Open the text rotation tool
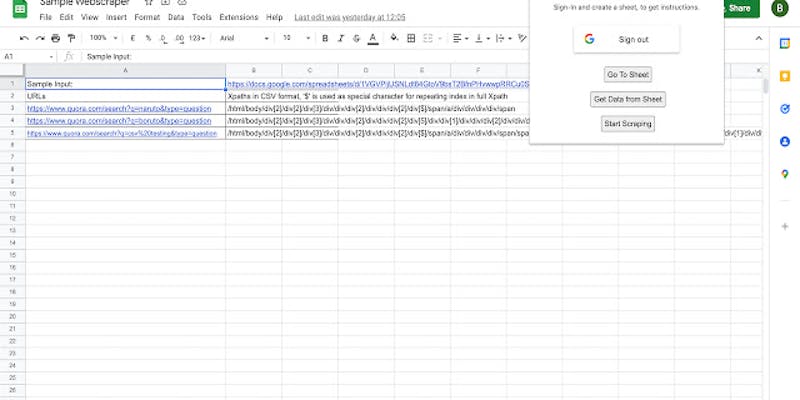 click(522, 38)
